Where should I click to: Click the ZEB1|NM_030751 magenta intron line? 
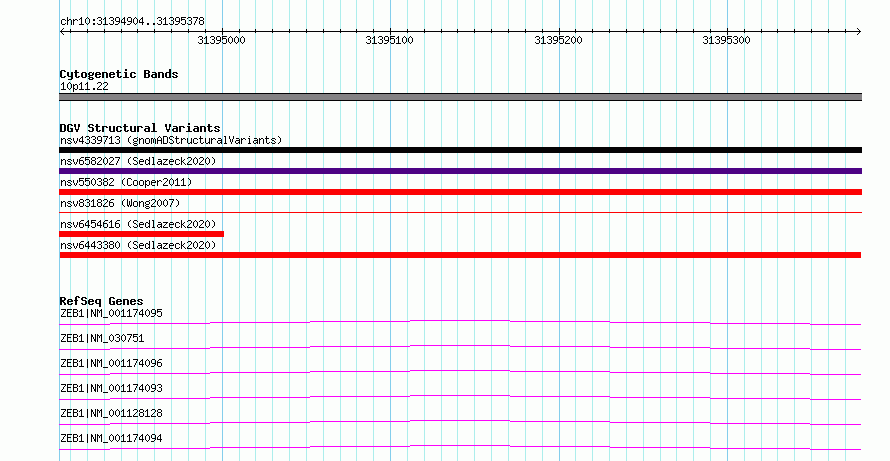460,347
